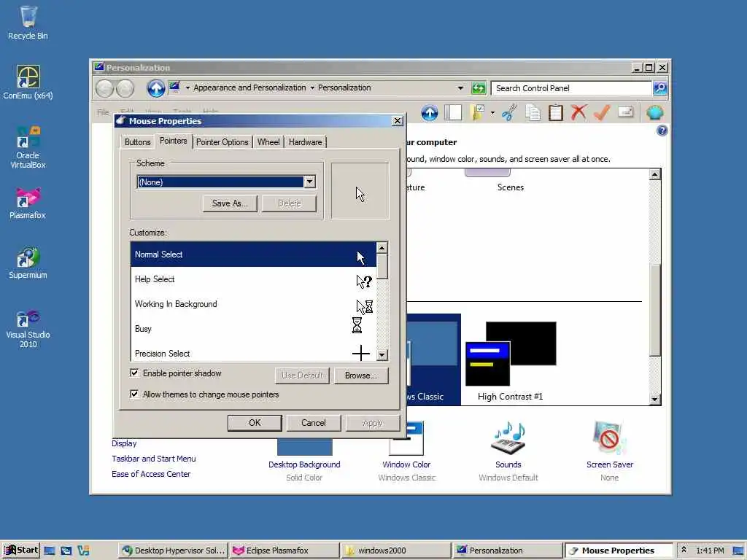Select the Supermium desktop shortcut
The image size is (747, 560).
pyautogui.click(x=28, y=262)
